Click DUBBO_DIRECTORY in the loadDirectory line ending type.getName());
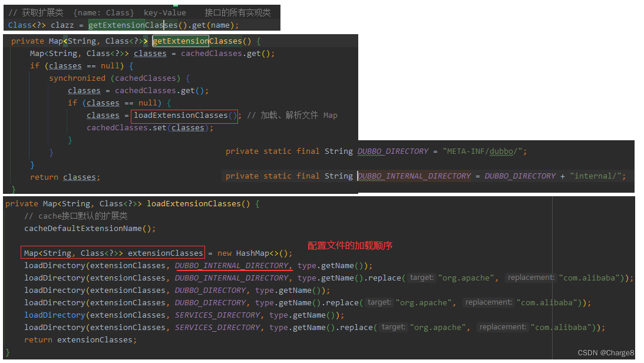Screen dimensions: 644x363 (210, 291)
